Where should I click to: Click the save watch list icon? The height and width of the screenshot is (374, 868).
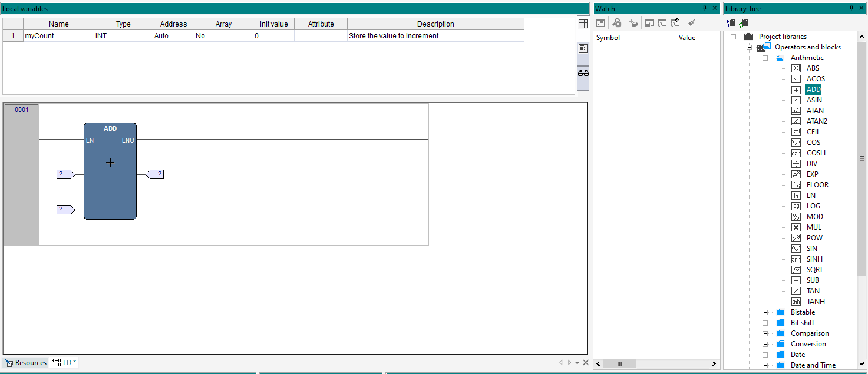click(649, 23)
